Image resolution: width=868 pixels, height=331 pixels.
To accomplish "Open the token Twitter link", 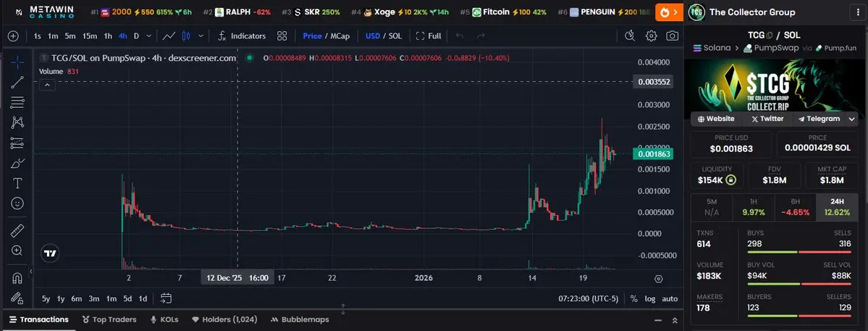I will (x=767, y=119).
